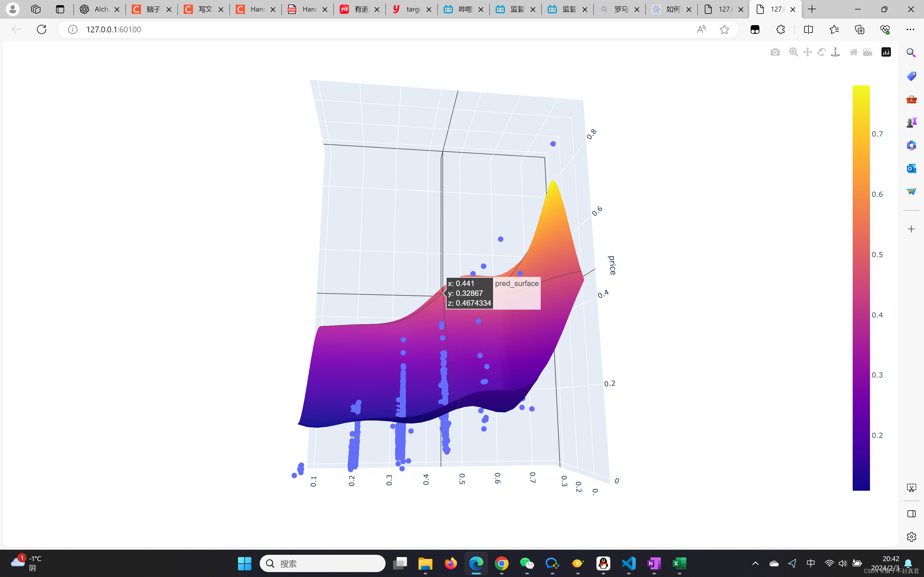Switch to the 写文 CSDN tab
This screenshot has width=924, height=577.
point(203,9)
